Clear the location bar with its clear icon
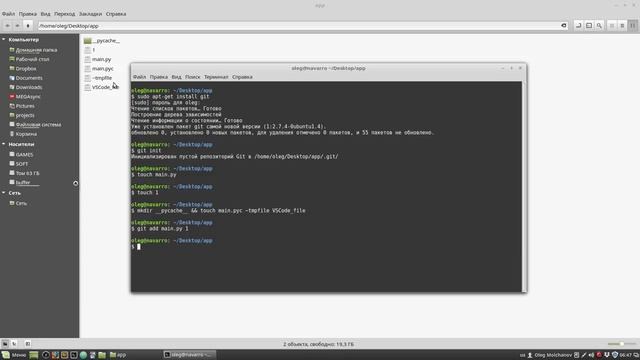The image size is (640, 360). click(x=564, y=26)
